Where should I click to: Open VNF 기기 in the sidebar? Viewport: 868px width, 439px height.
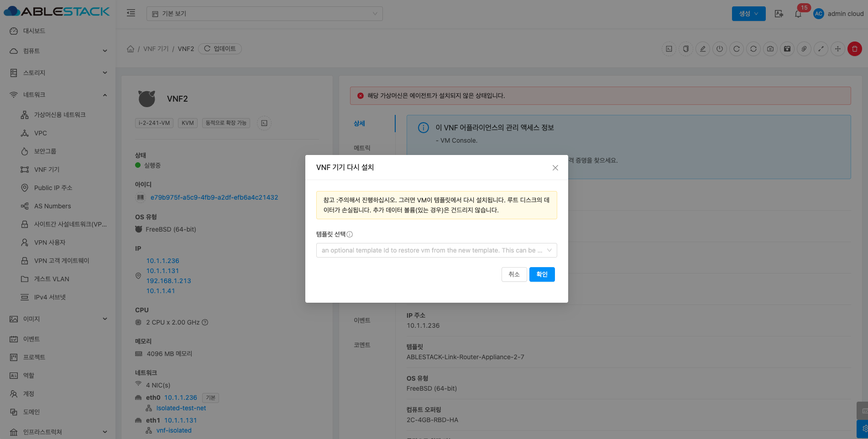pos(47,170)
